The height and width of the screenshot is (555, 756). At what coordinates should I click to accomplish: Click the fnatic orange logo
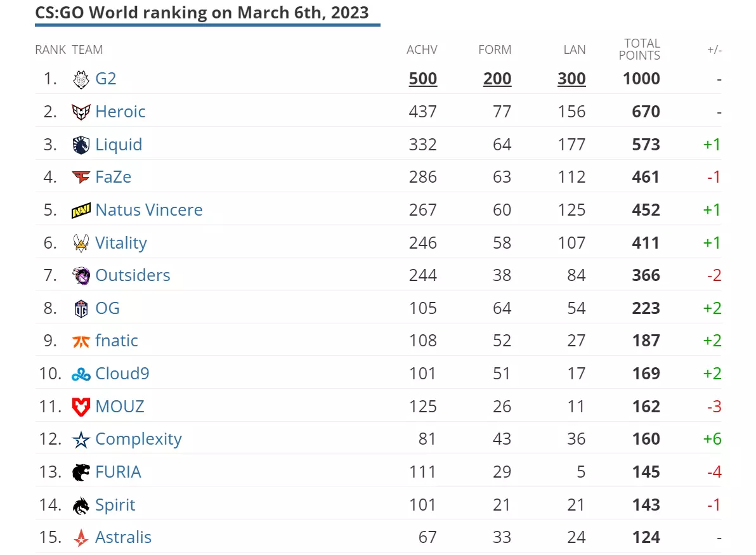click(81, 341)
